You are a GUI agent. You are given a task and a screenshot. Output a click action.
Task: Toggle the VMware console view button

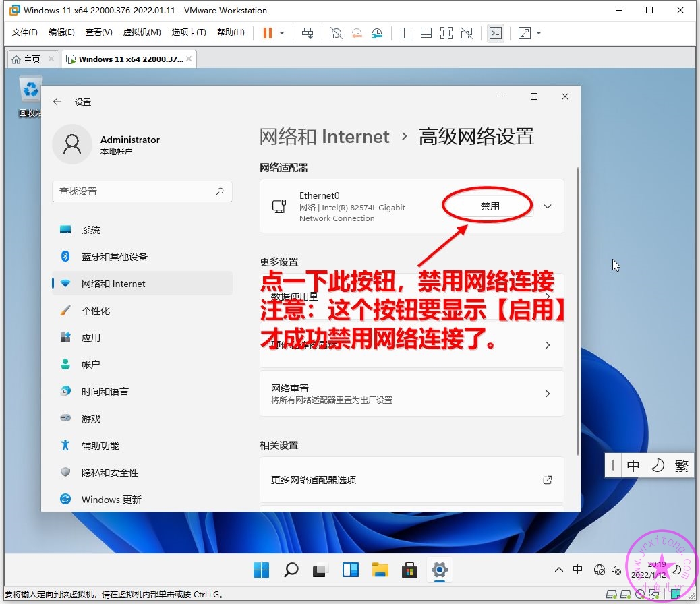(x=496, y=32)
